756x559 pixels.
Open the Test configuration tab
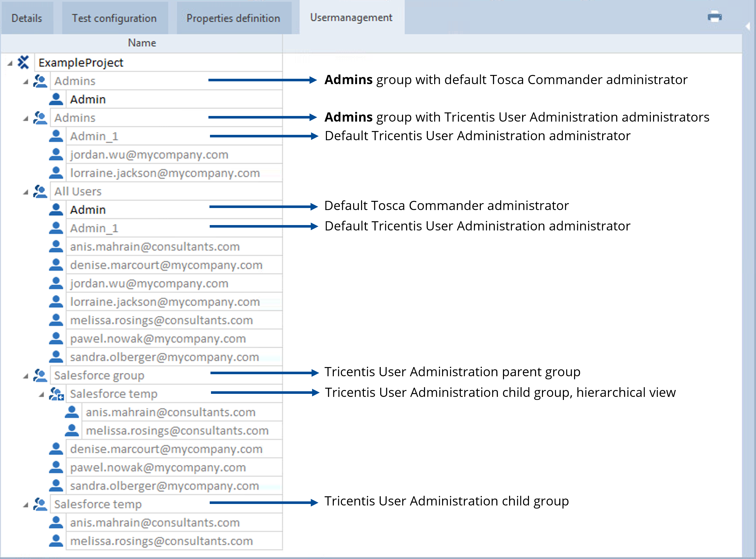coord(114,18)
